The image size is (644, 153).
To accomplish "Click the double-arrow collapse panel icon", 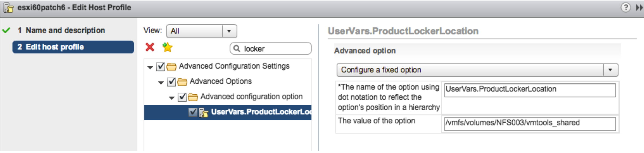I will (639, 8).
